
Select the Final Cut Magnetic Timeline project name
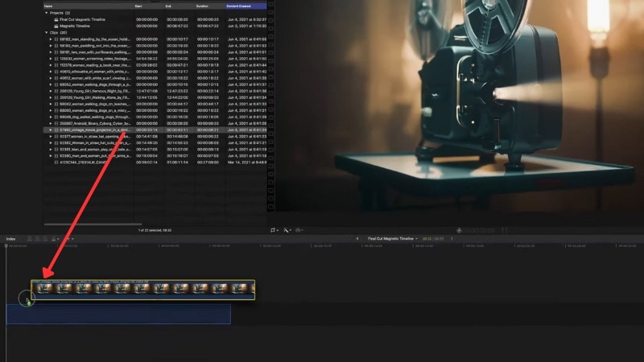82,19
